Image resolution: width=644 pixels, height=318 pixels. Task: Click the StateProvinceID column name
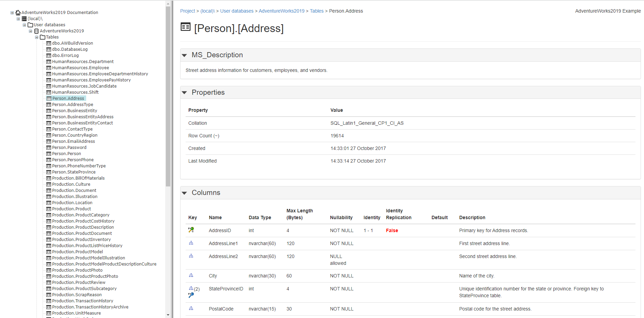226,289
